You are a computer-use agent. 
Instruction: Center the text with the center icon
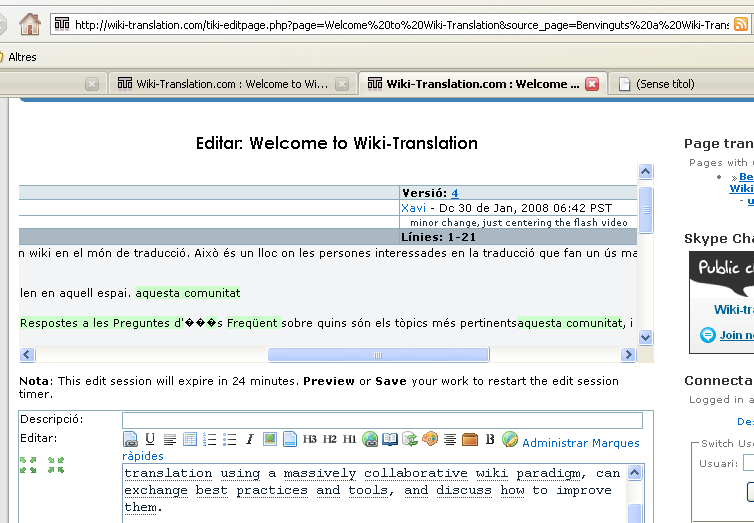(450, 439)
